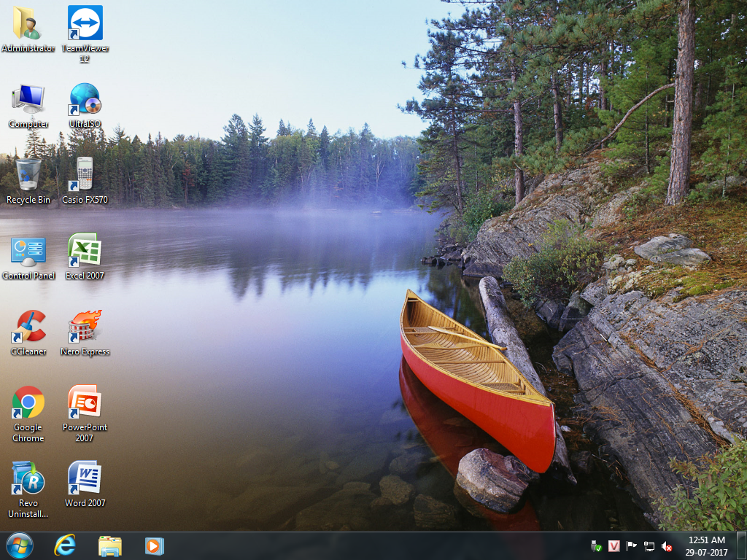The height and width of the screenshot is (560, 747).
Task: Click the Show desktop button strip
Action: [x=742, y=545]
